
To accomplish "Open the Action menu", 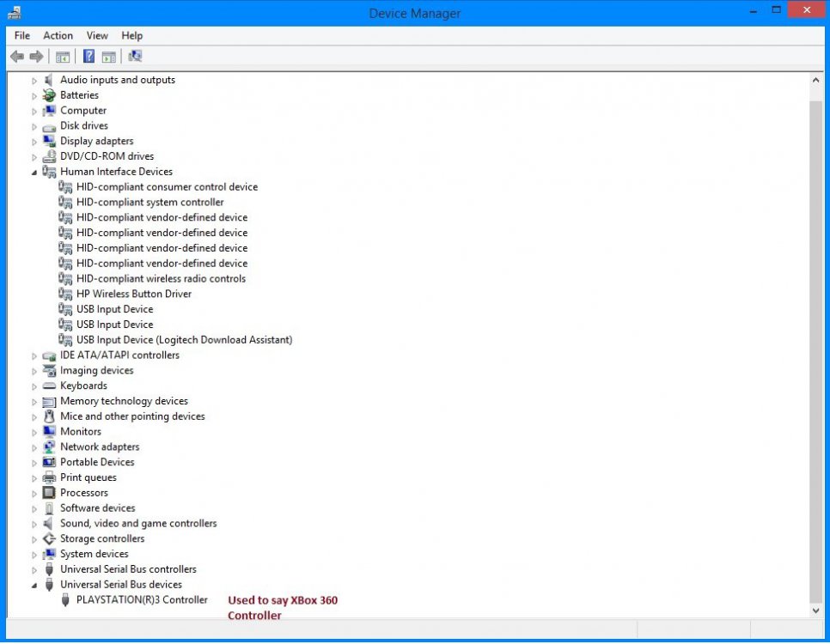I will pyautogui.click(x=58, y=35).
